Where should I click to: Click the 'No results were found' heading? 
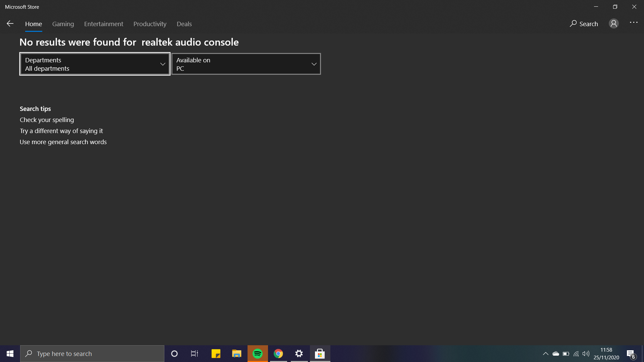click(129, 42)
